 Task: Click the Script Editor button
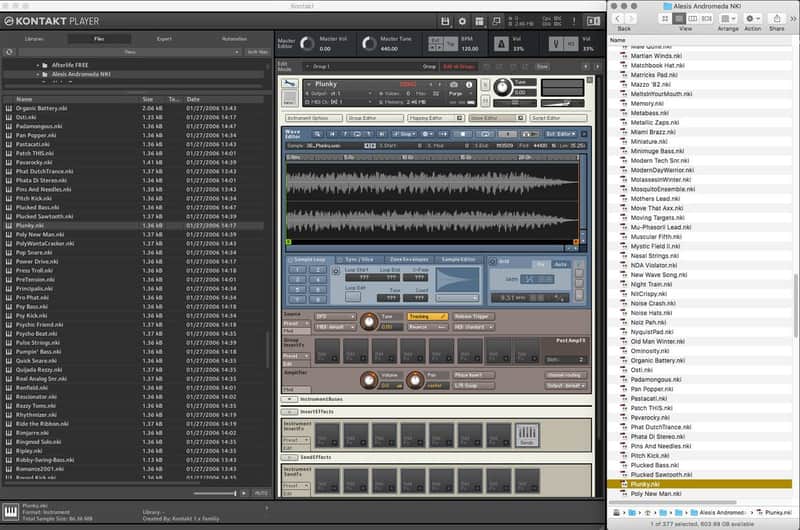point(558,118)
